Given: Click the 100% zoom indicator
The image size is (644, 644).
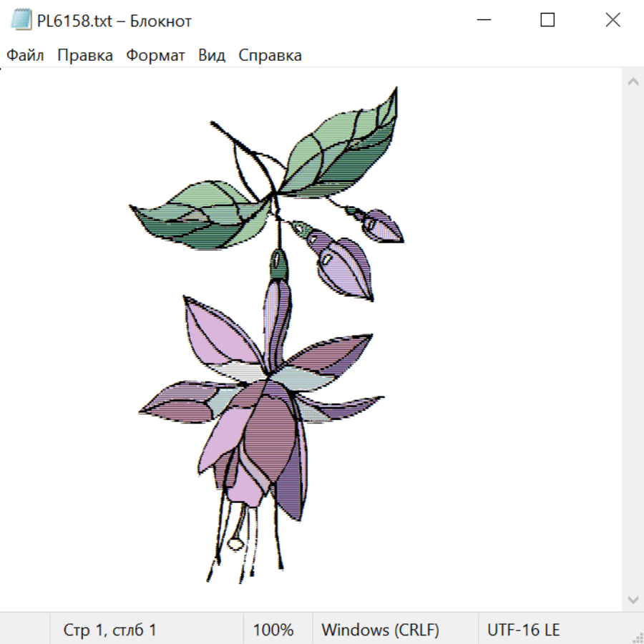Looking at the screenshot, I should pyautogui.click(x=273, y=630).
